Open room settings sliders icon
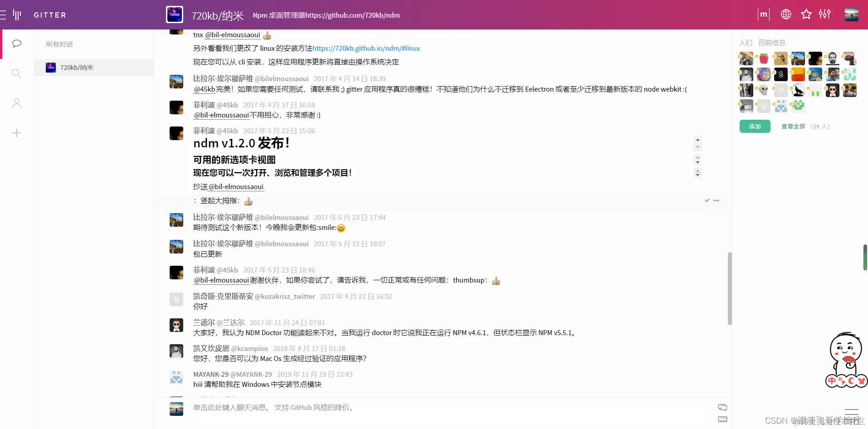This screenshot has width=868, height=429. [824, 15]
